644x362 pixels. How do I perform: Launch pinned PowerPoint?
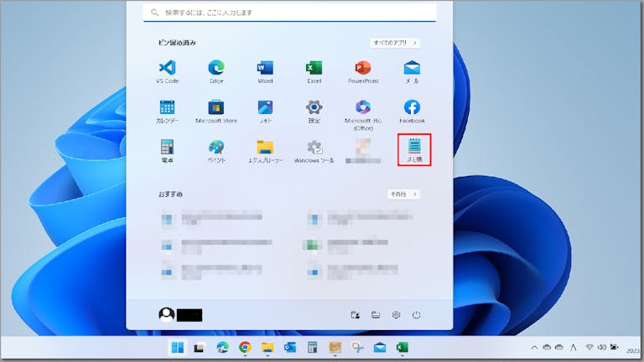[x=363, y=72]
